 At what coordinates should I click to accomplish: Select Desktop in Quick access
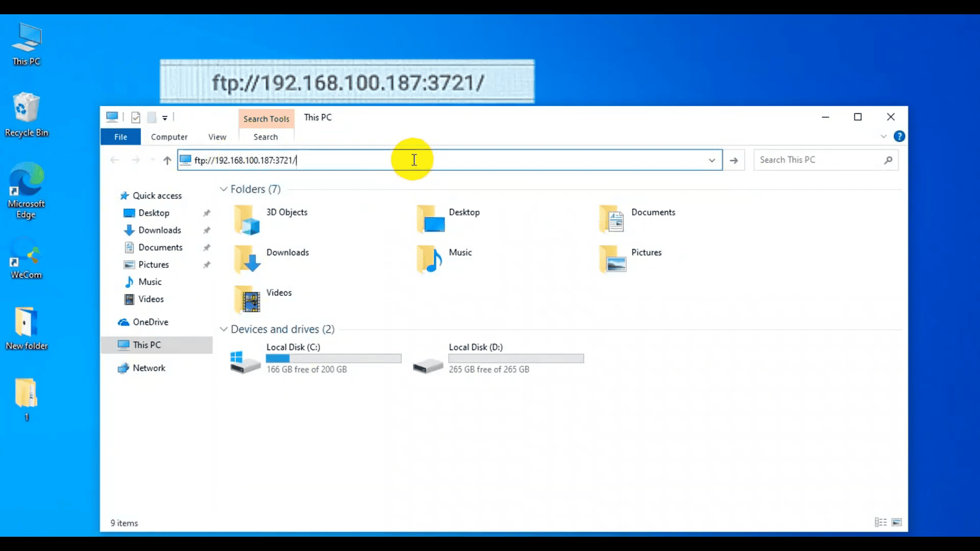[154, 213]
